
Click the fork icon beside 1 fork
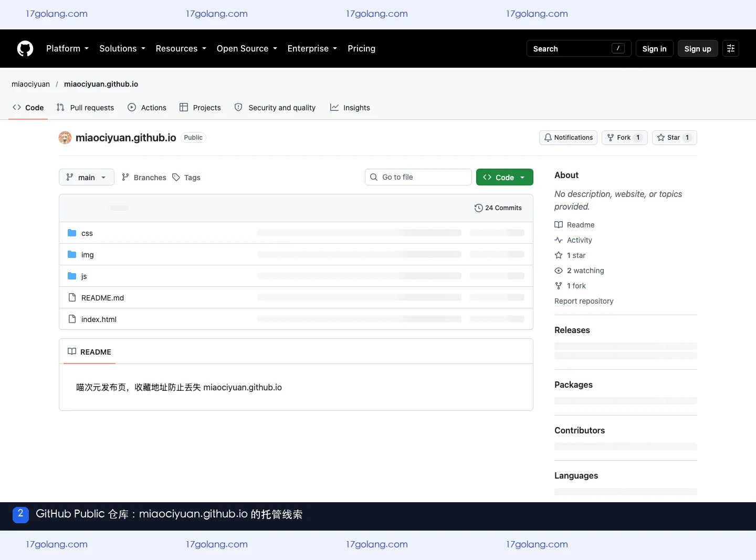pyautogui.click(x=559, y=286)
